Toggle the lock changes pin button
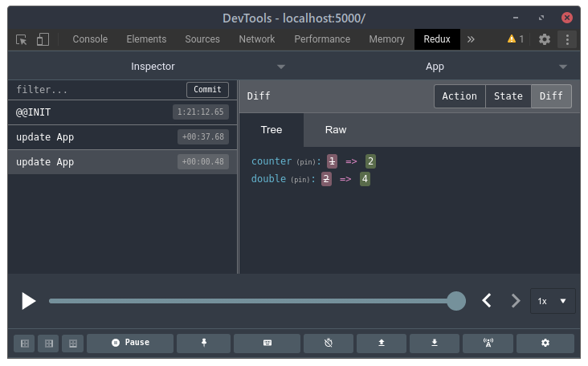The height and width of the screenshot is (366, 588). tap(203, 344)
